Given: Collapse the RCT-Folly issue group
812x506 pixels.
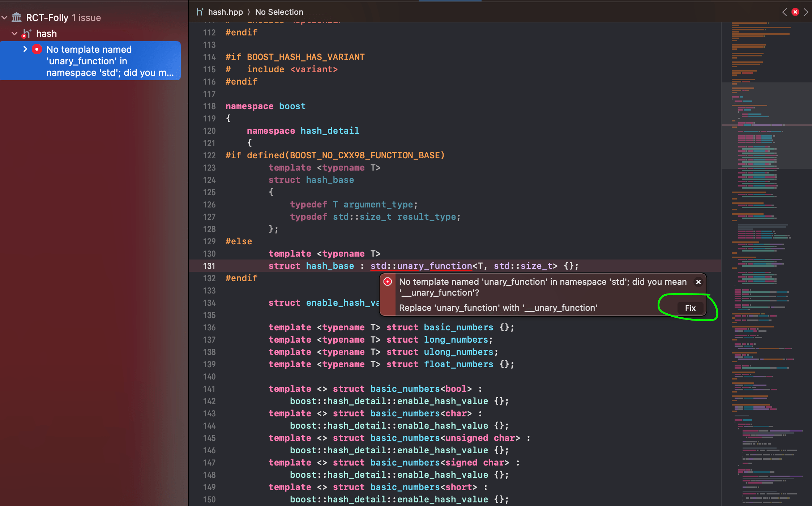Looking at the screenshot, I should (5, 17).
